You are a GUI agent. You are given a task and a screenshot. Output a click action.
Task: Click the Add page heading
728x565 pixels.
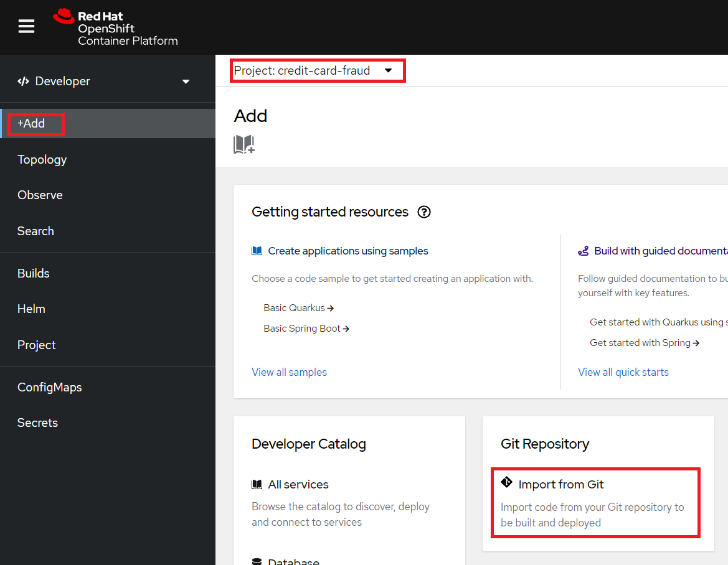coord(251,116)
